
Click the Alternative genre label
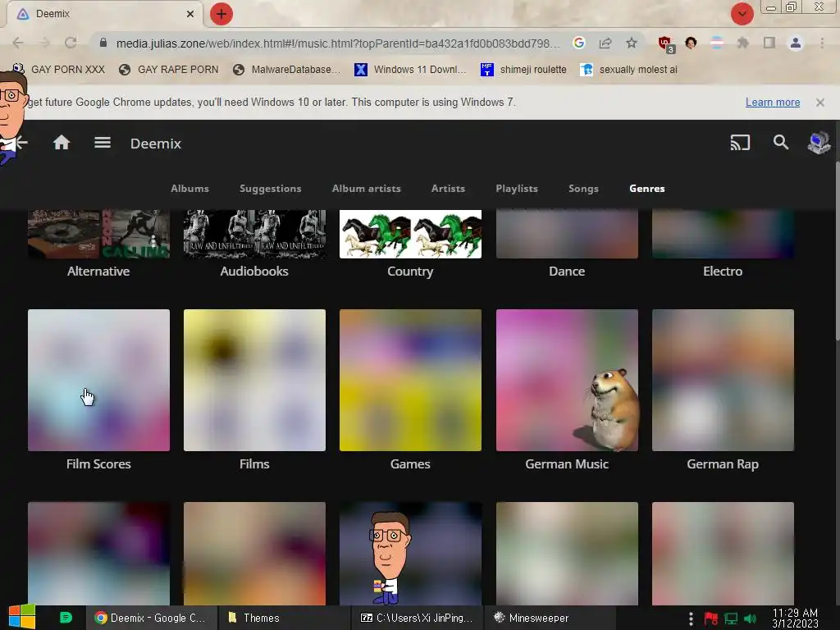pos(98,271)
